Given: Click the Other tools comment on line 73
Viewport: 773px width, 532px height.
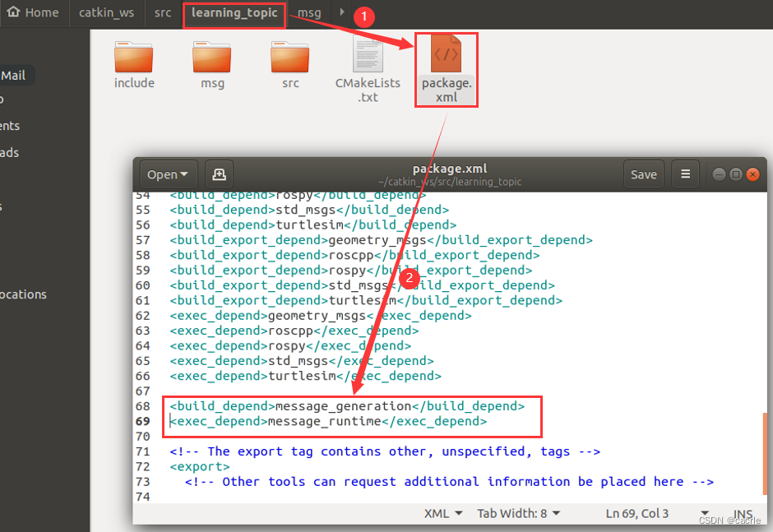Looking at the screenshot, I should (x=449, y=481).
